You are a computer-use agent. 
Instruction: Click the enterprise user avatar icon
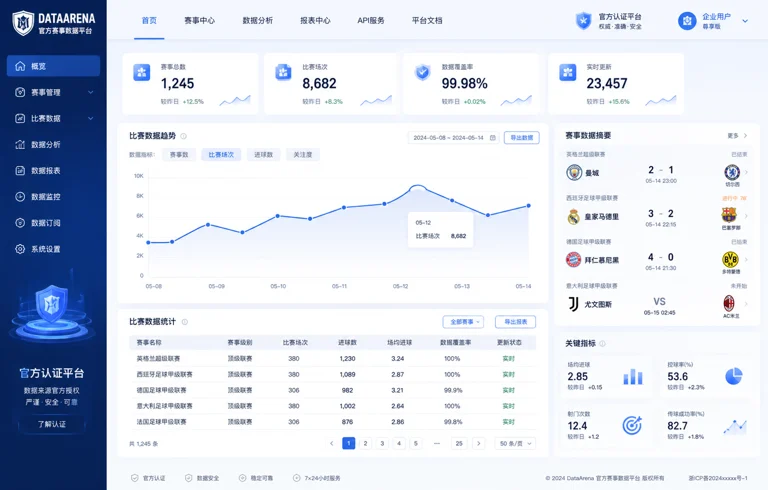pos(687,21)
